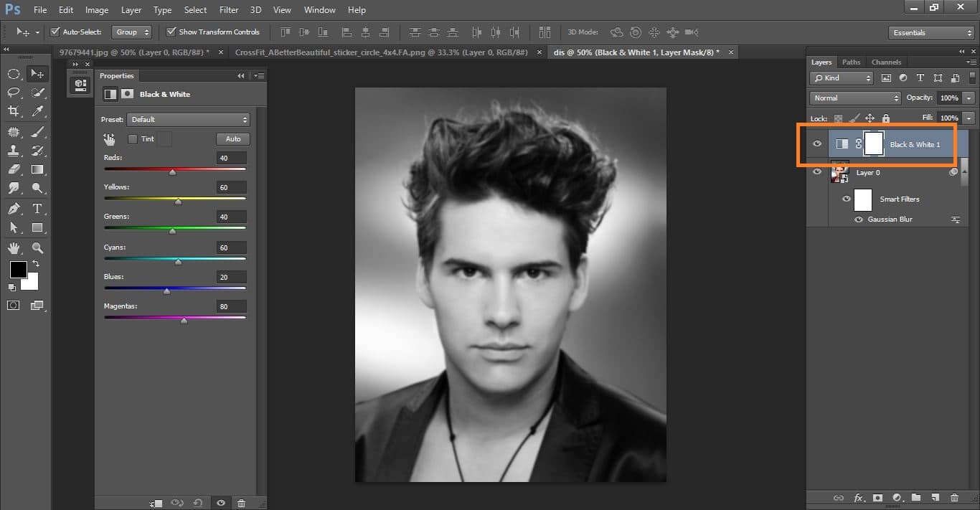Switch to the Channels tab
This screenshot has width=980, height=510.
pos(886,62)
